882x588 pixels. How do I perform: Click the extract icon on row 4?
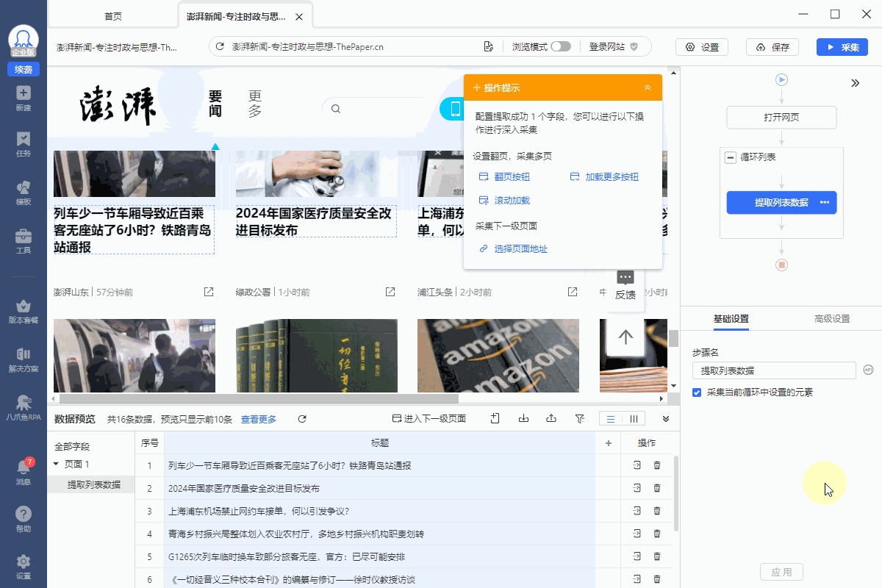point(637,534)
